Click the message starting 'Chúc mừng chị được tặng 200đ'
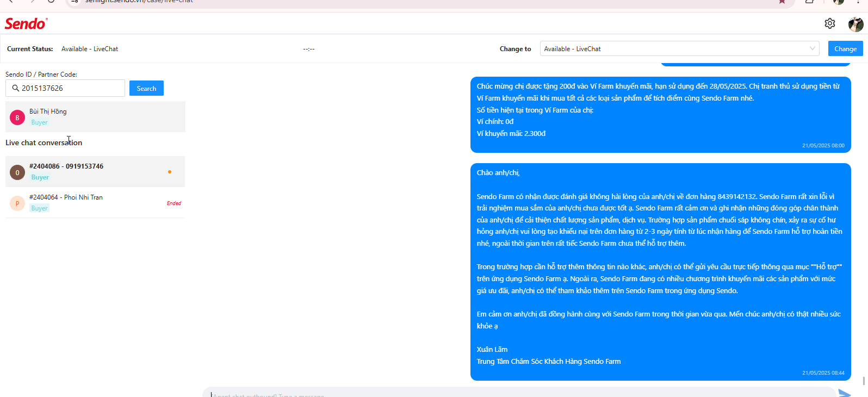The height and width of the screenshot is (397, 868). (x=660, y=115)
